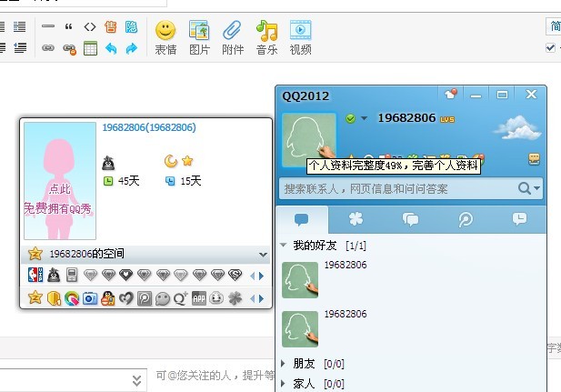Screen dimensions: 561x392
Task: Open the 表情 emoticon picker
Action: [x=165, y=38]
